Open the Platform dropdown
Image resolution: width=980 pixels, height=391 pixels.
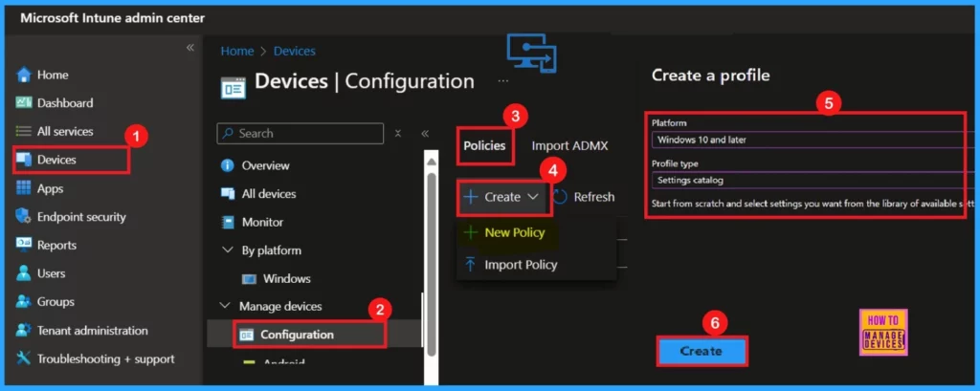tap(813, 140)
